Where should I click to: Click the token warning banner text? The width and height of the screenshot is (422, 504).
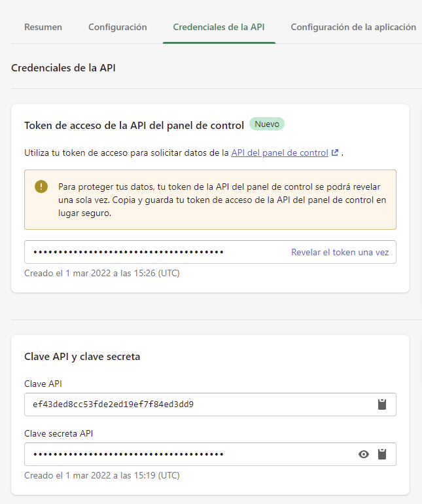pyautogui.click(x=222, y=200)
